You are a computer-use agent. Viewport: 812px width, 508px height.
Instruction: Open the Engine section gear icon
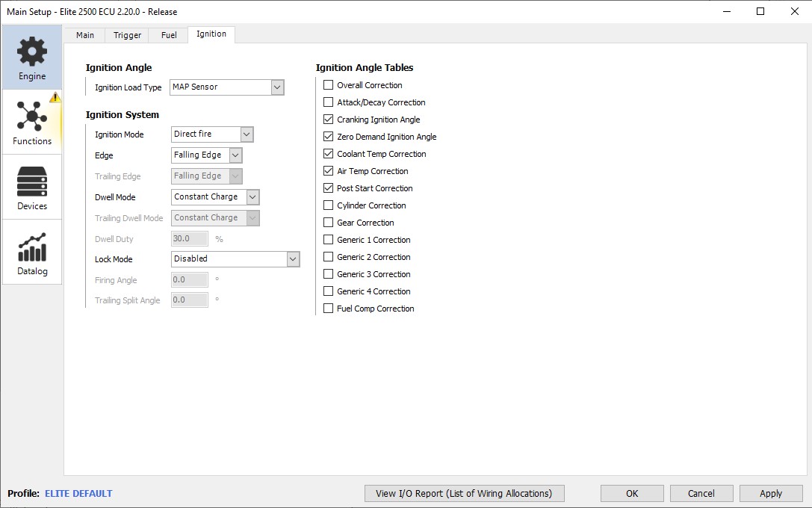(x=32, y=52)
